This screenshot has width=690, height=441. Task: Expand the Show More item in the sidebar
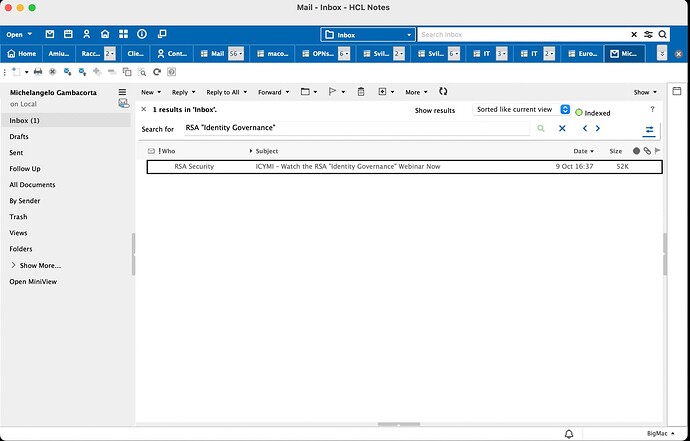point(35,265)
